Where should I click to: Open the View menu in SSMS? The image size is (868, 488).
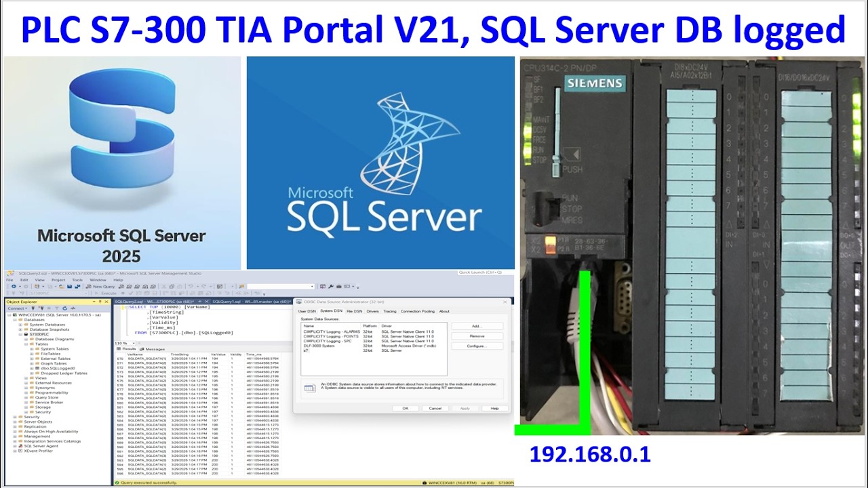39,280
